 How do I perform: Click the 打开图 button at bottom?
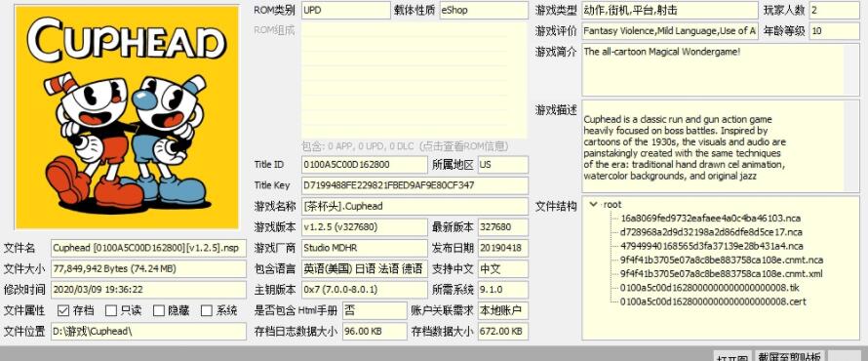pyautogui.click(x=731, y=356)
